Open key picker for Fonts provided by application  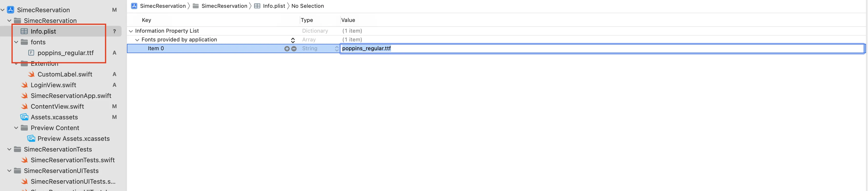293,40
